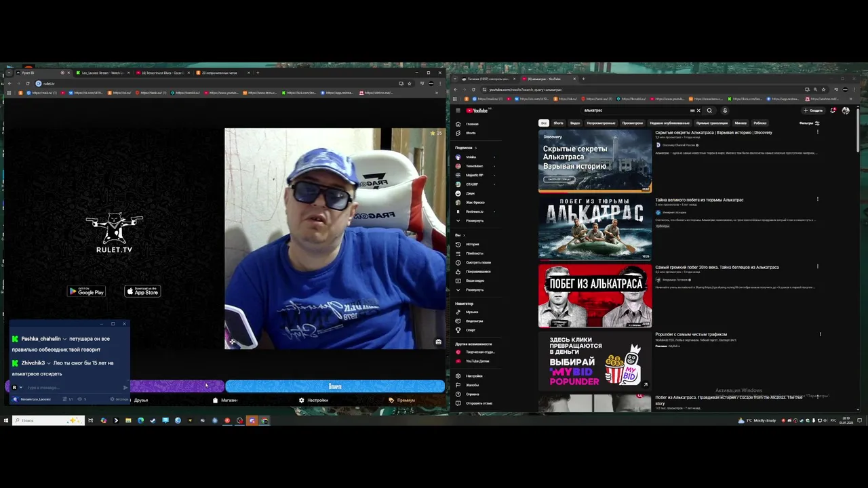Click Развернуть under subscriptions list
The width and height of the screenshot is (868, 488).
[x=475, y=221]
